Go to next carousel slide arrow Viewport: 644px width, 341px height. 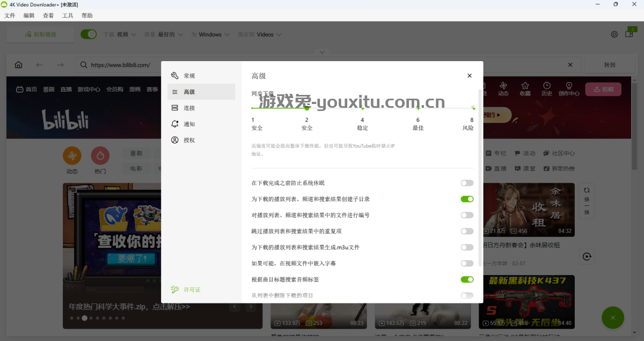pyautogui.click(x=251, y=307)
